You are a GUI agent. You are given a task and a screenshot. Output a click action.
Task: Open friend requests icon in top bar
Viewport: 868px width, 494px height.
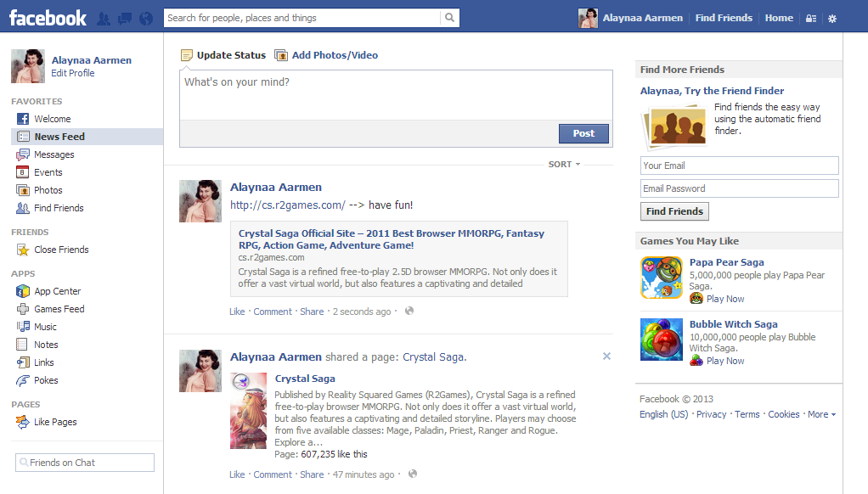[104, 18]
